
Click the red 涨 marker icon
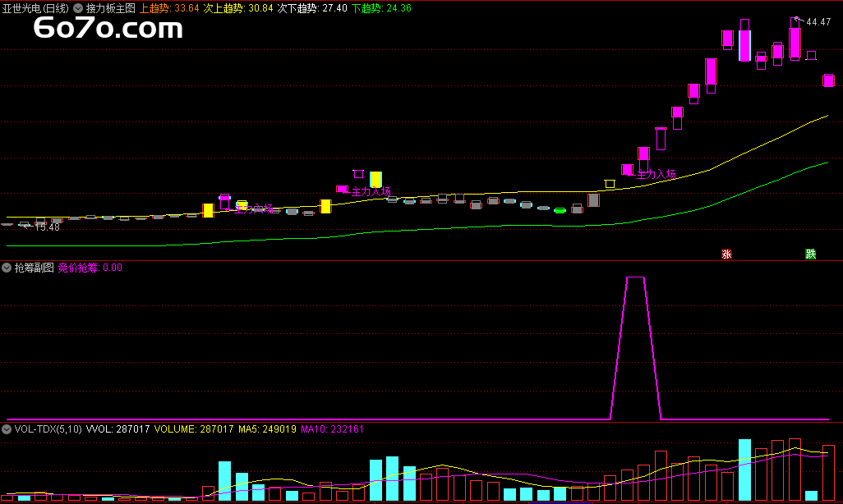pyautogui.click(x=726, y=254)
